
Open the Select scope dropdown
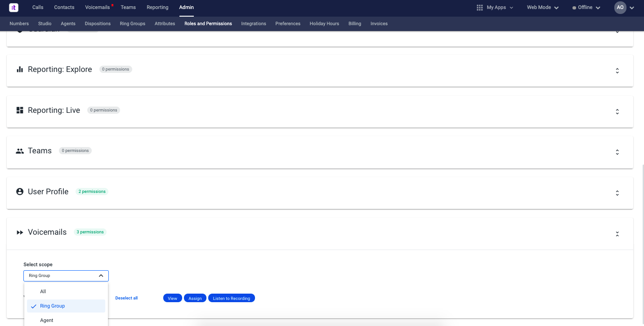point(66,276)
